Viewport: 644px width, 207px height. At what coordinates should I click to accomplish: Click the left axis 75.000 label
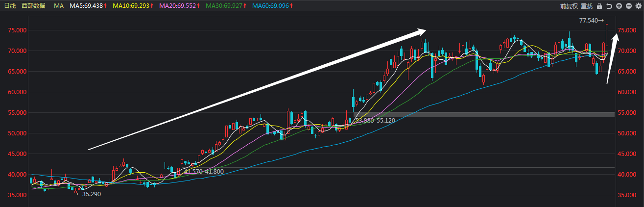(17, 30)
